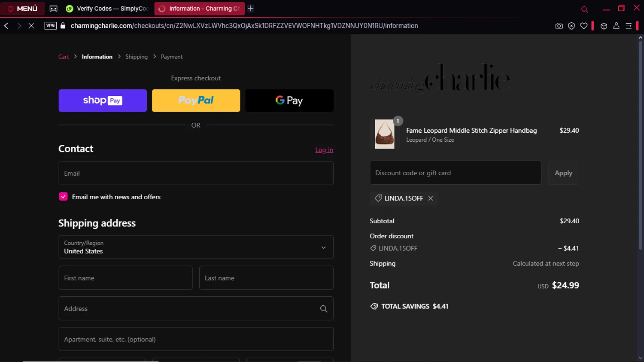Image resolution: width=644 pixels, height=362 pixels.
Task: Click the site security padlock icon
Action: tap(63, 26)
